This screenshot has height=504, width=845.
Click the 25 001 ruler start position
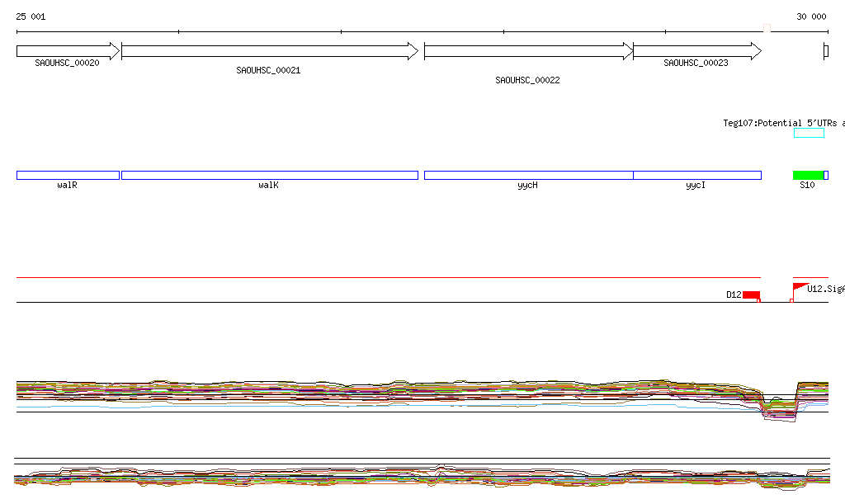[x=31, y=16]
